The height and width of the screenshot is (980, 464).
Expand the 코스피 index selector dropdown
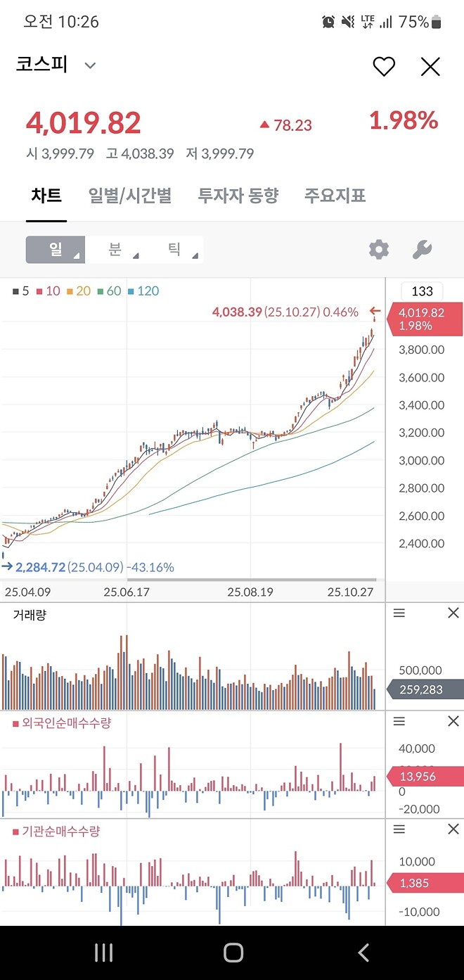click(89, 65)
